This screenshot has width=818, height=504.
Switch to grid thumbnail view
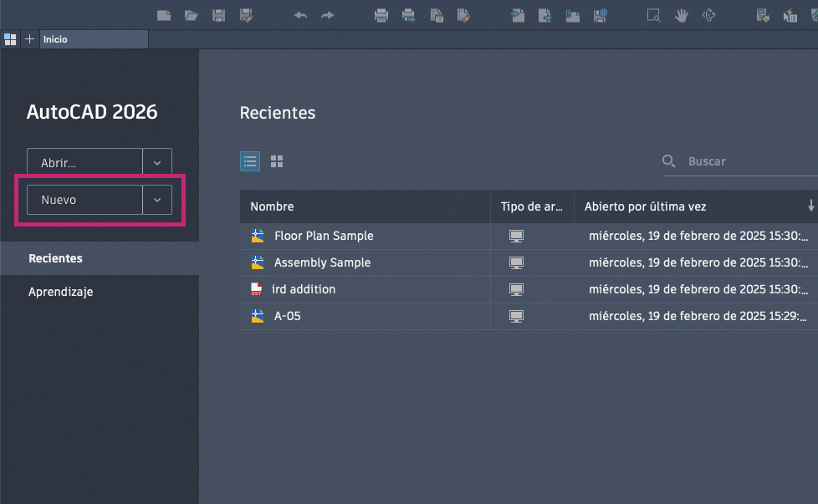point(277,161)
